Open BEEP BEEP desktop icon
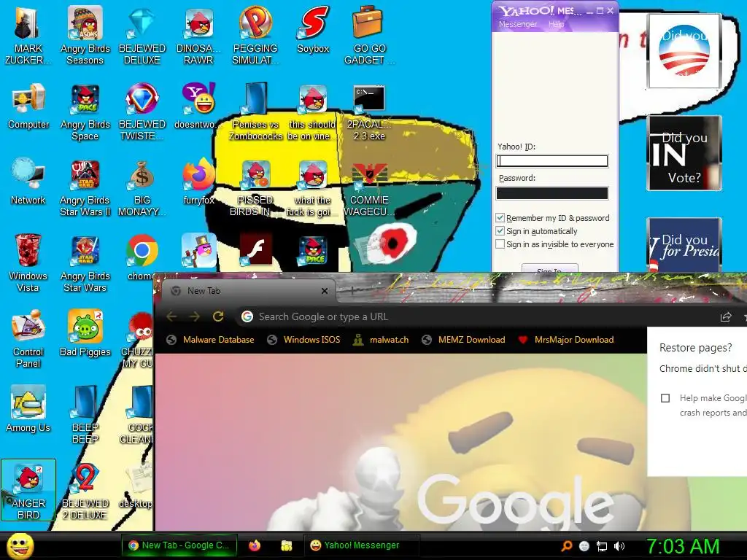 (x=85, y=414)
